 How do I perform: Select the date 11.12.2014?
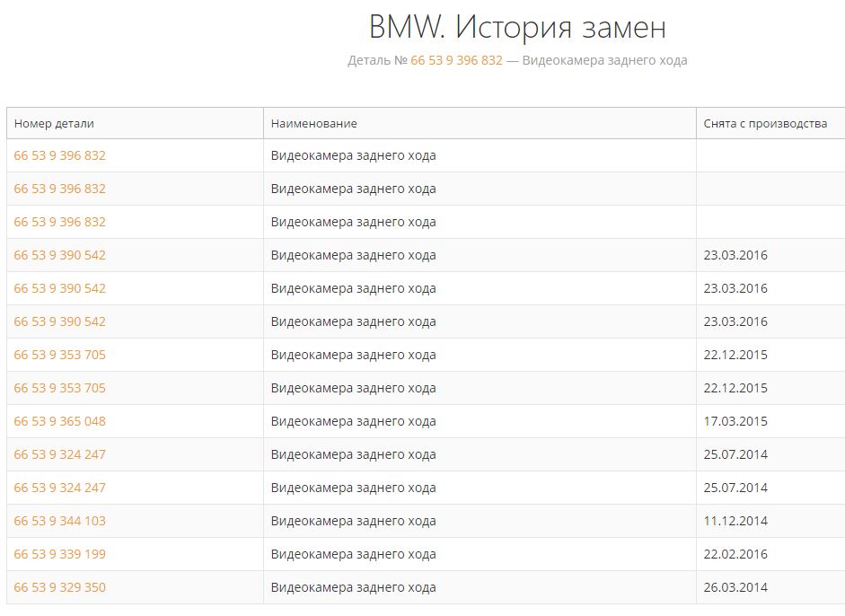click(x=735, y=521)
